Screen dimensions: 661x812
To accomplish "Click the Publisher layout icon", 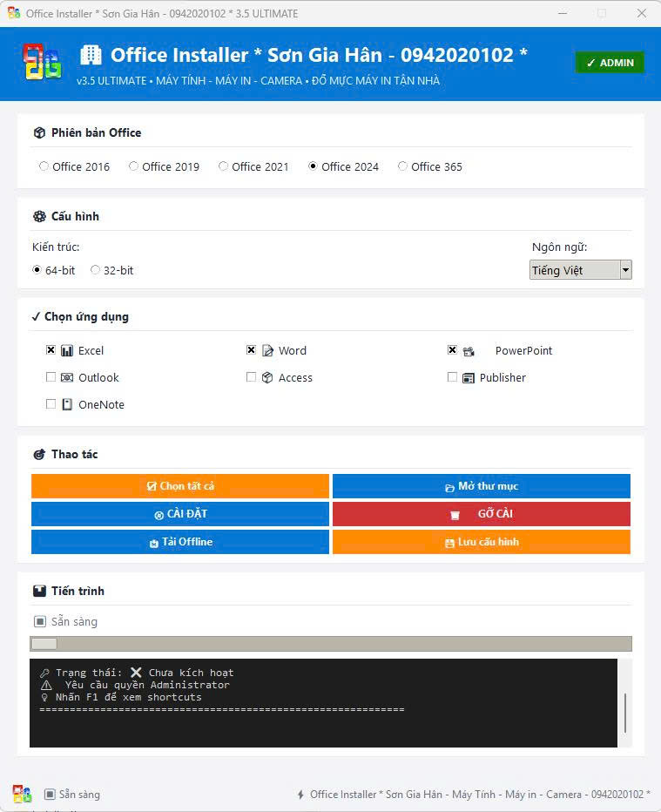I will (x=468, y=378).
